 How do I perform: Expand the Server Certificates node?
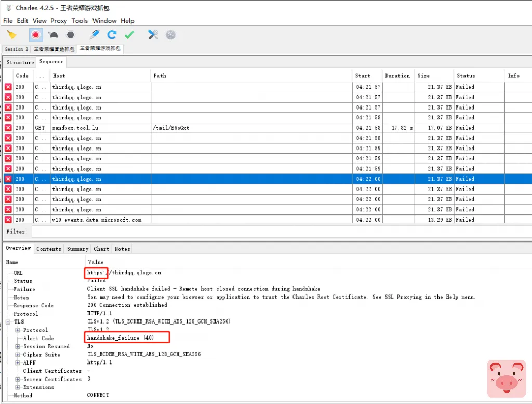[x=18, y=379]
